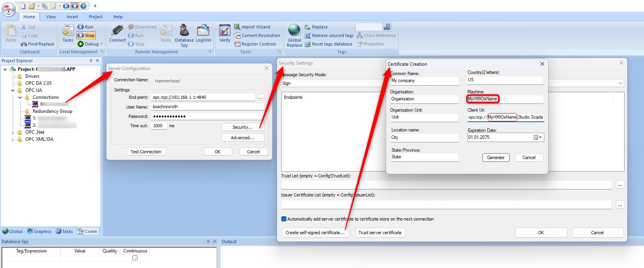Image resolution: width=644 pixels, height=268 pixels.
Task: Check the Continuous checkbox in Database Spy
Action: click(135, 257)
